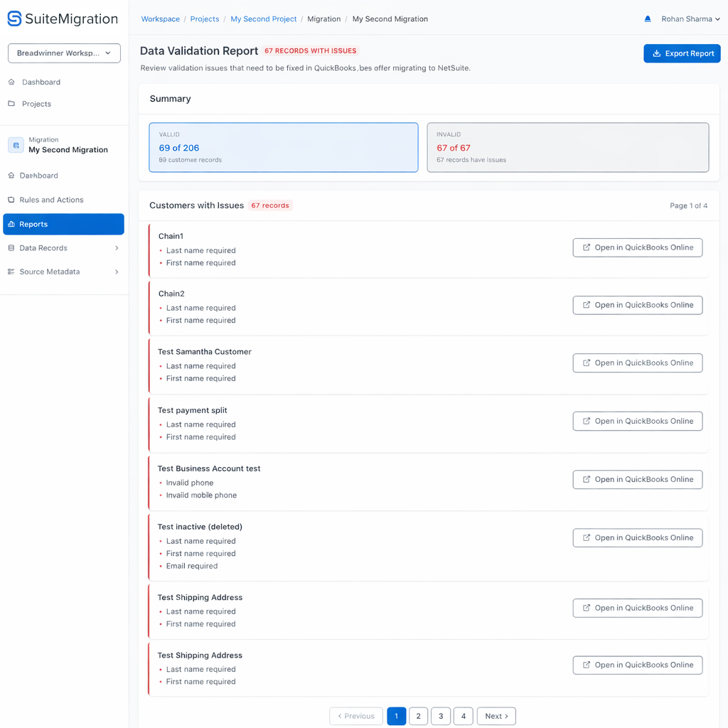Click the Data Records icon

pos(11,247)
